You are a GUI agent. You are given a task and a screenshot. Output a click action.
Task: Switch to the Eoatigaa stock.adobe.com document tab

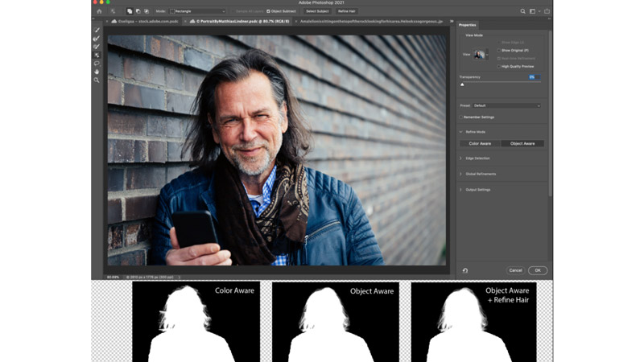(144, 22)
